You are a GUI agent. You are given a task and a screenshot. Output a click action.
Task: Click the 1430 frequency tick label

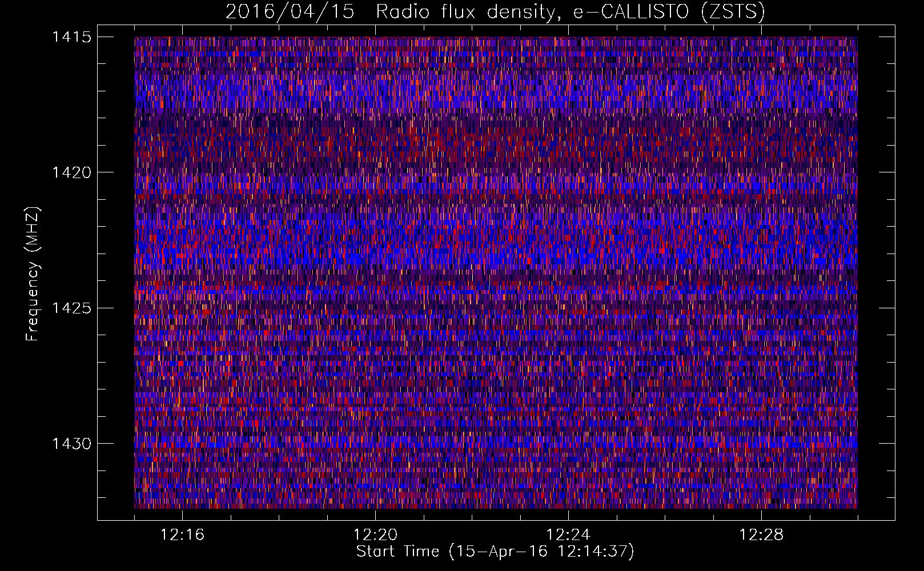[x=71, y=444]
